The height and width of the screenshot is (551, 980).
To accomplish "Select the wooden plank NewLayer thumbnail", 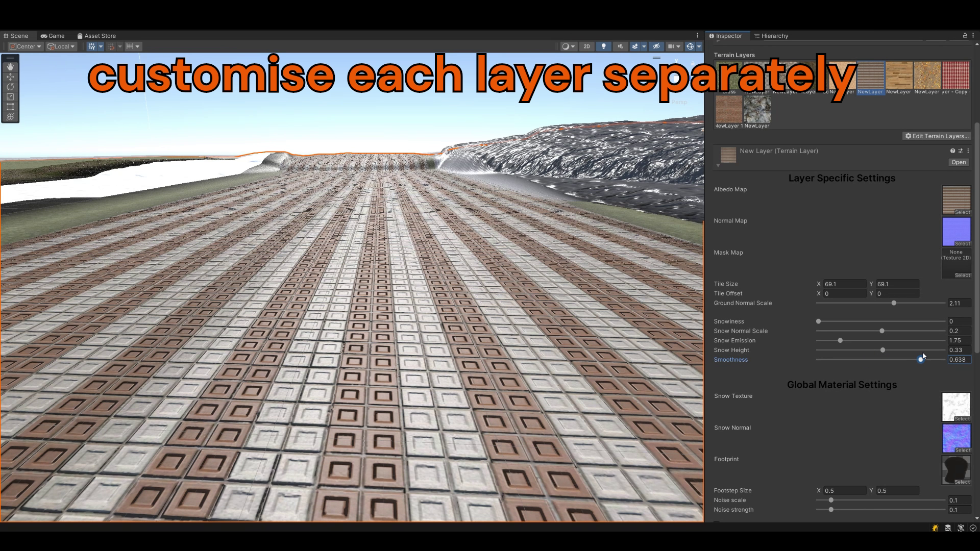I will (899, 75).
